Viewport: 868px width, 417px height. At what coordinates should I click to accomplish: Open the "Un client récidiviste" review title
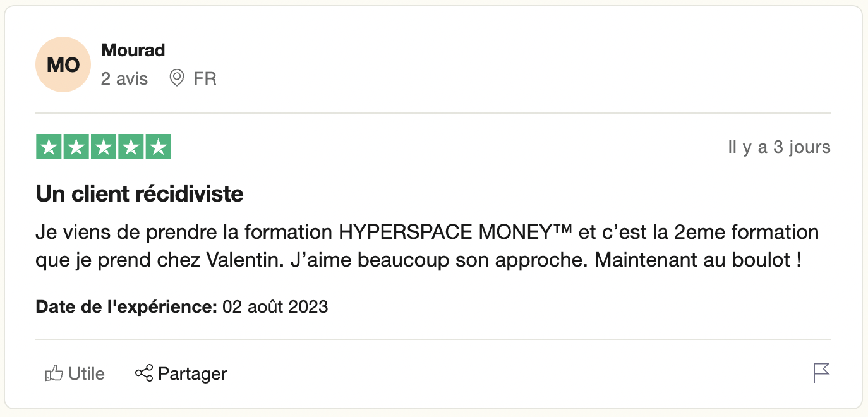140,194
